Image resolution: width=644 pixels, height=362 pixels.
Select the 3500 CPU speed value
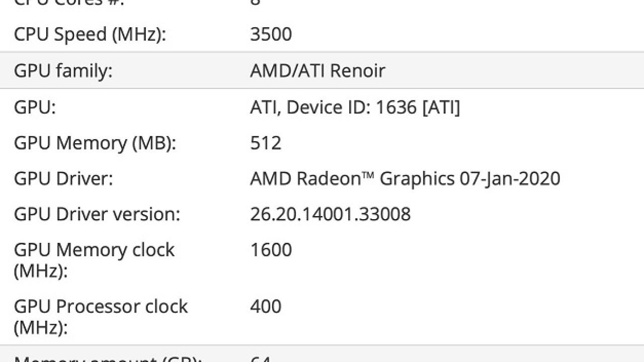point(271,34)
